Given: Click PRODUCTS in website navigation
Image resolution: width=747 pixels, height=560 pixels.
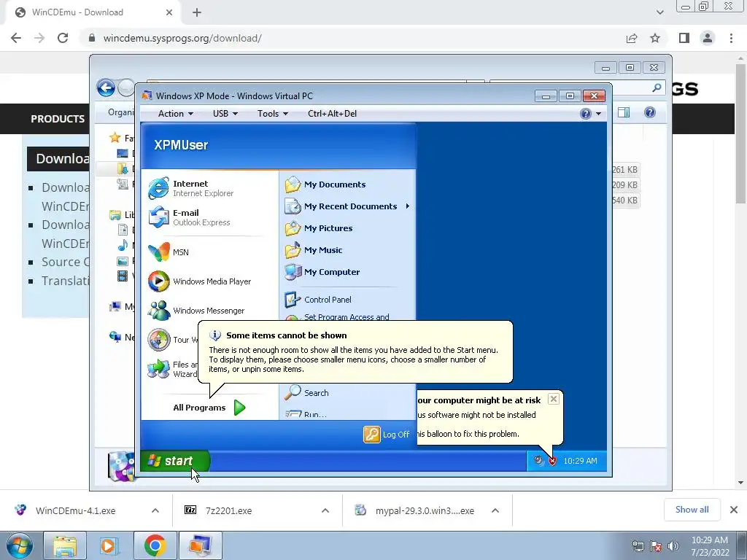Looking at the screenshot, I should coord(58,119).
